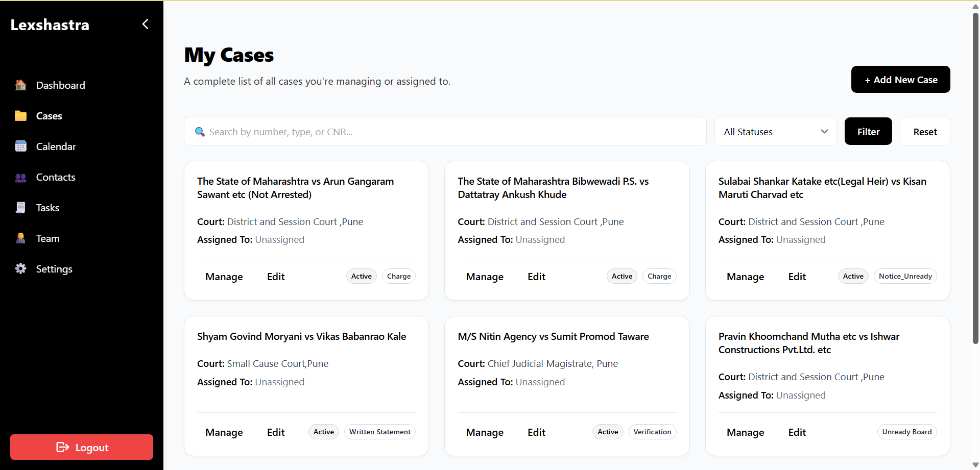
Task: Select the Tasks notepad icon
Action: 20,207
